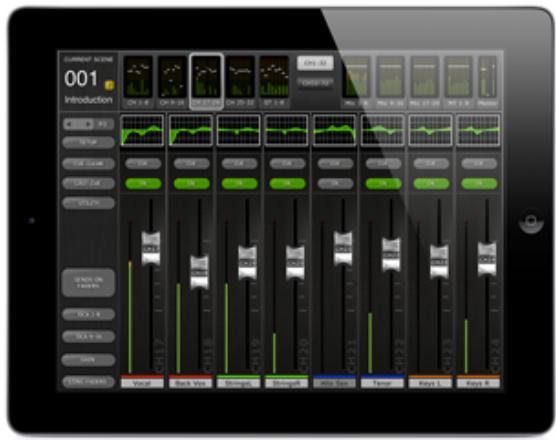Turn off the Keys R channel ON button

479,183
